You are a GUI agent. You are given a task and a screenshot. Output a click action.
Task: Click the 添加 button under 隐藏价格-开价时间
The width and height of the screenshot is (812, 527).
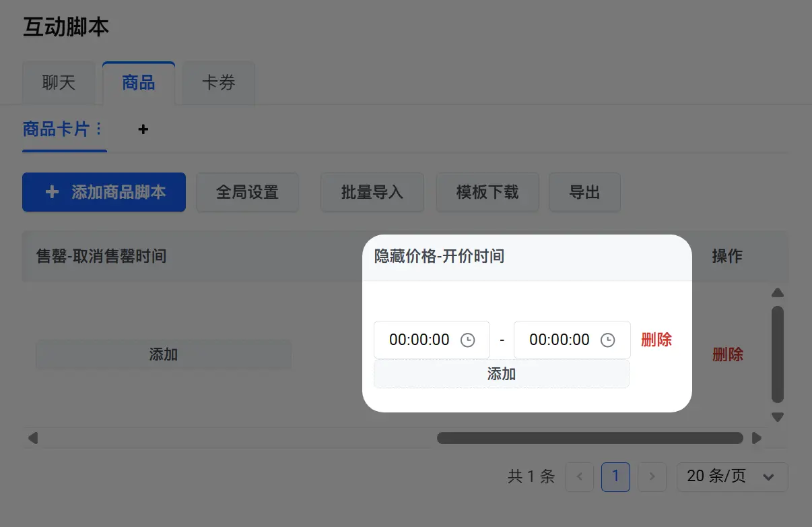(x=502, y=374)
